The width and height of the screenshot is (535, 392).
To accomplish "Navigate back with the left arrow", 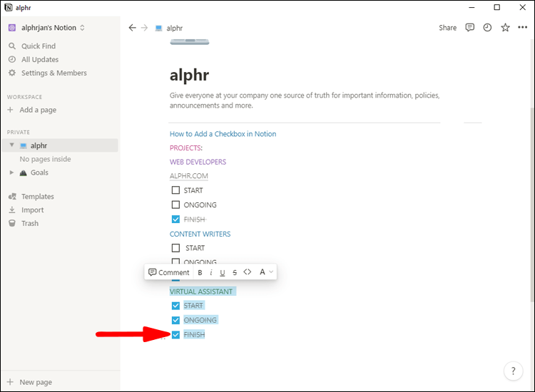I will (x=132, y=28).
